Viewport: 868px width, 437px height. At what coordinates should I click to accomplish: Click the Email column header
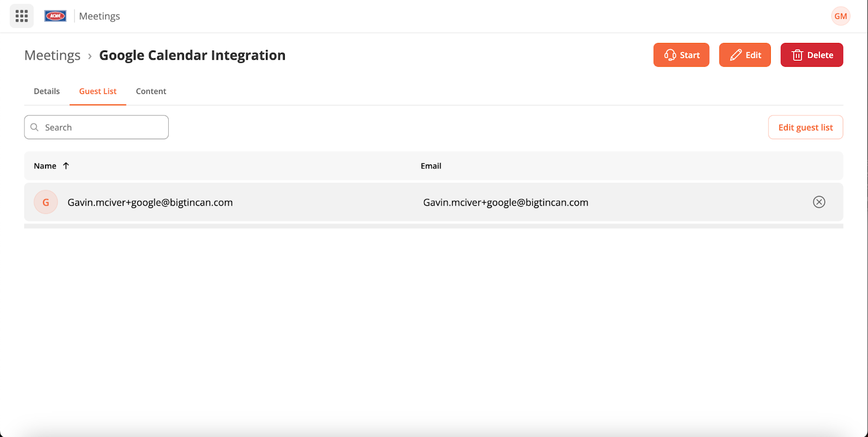[x=431, y=166]
